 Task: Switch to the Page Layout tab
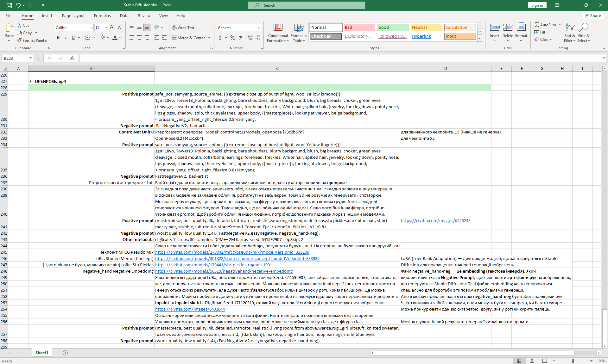[x=73, y=15]
